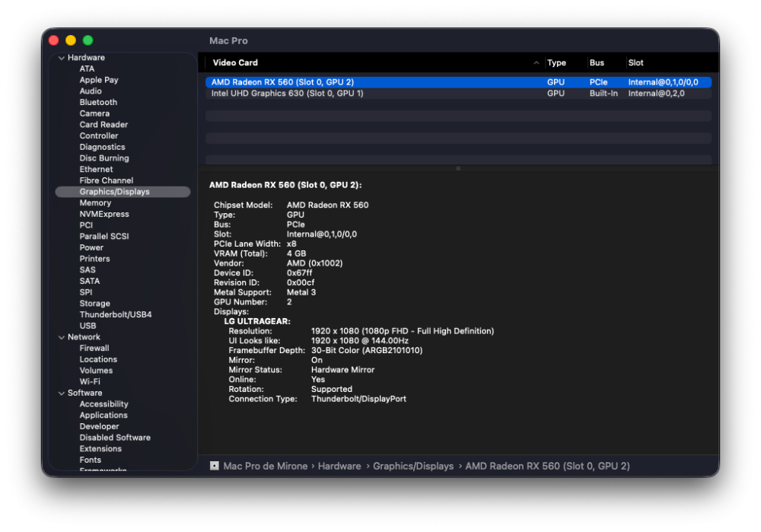
Task: Open Disabled Software entry
Action: (115, 438)
